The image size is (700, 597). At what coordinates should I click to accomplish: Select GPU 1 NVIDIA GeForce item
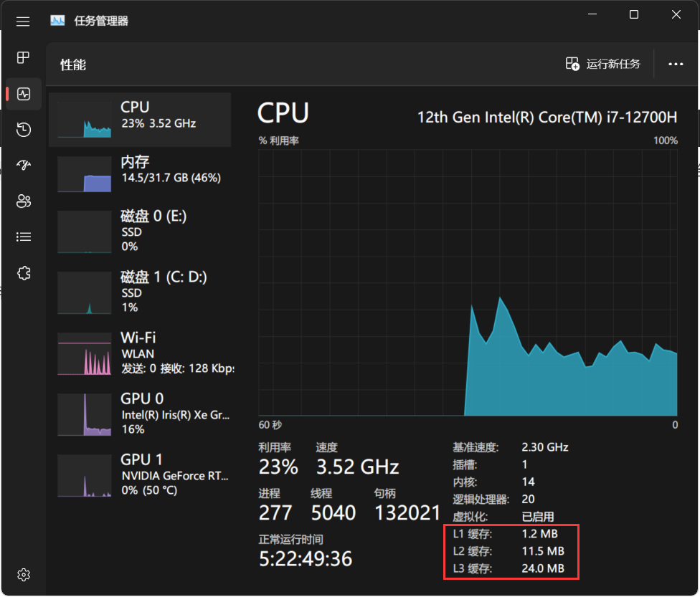(140, 475)
